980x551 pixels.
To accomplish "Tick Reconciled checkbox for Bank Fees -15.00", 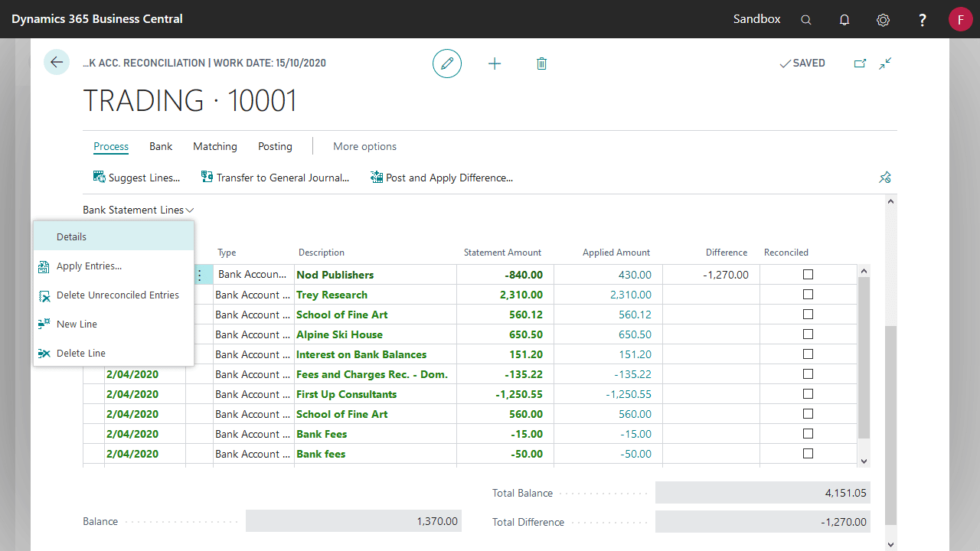I will [808, 434].
